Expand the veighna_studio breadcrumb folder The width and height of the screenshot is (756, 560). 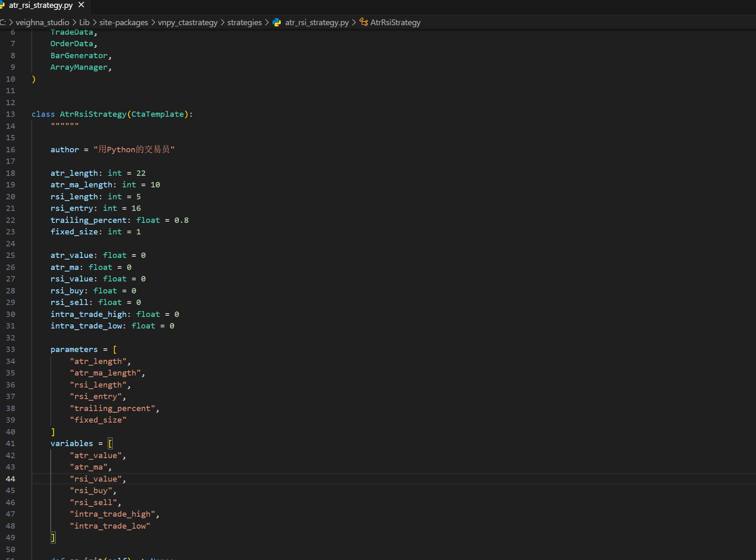pyautogui.click(x=42, y=22)
